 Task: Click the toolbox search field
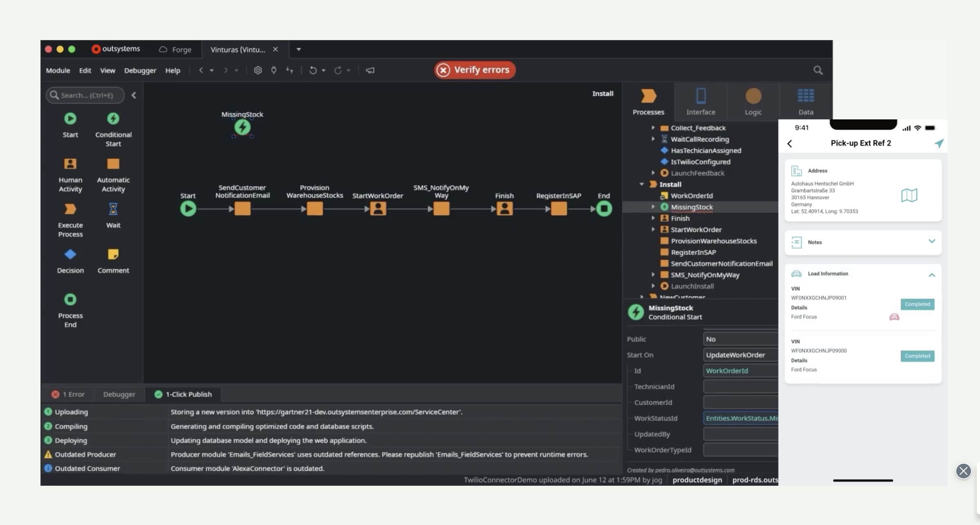tap(85, 95)
